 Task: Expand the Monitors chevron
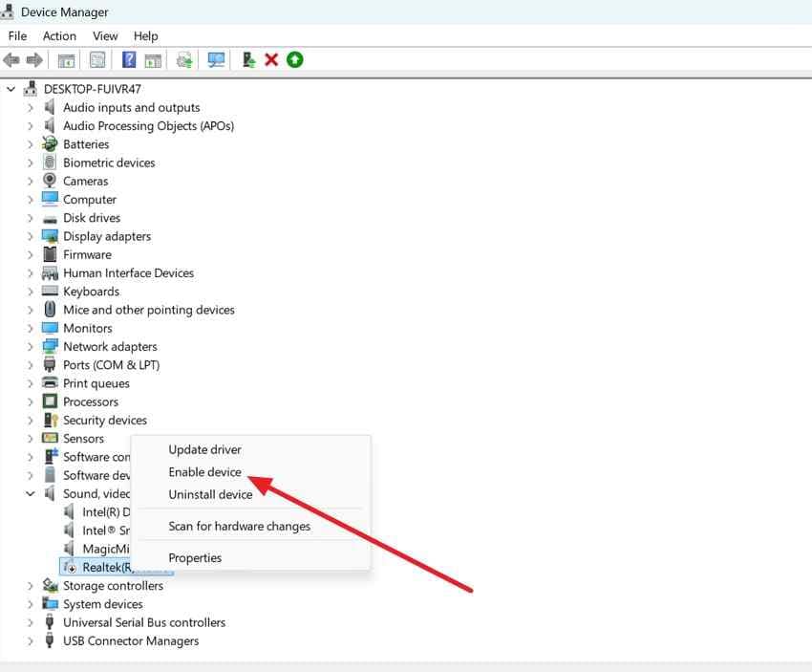[x=30, y=329]
